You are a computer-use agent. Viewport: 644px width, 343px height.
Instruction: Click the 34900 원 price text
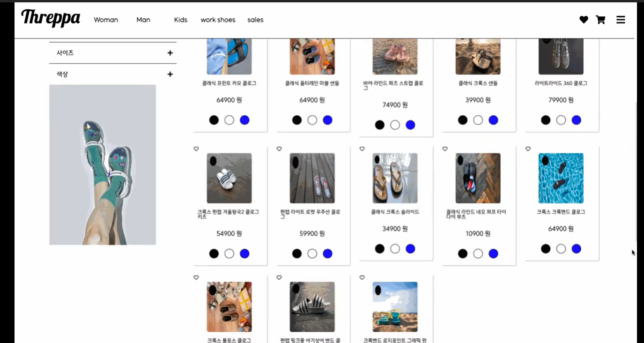coord(395,229)
